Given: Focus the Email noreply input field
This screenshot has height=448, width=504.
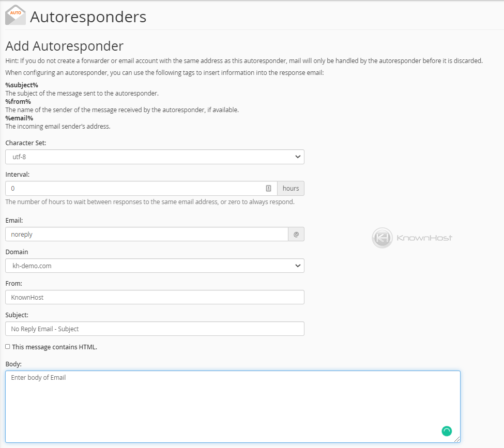Looking at the screenshot, I should pos(147,234).
